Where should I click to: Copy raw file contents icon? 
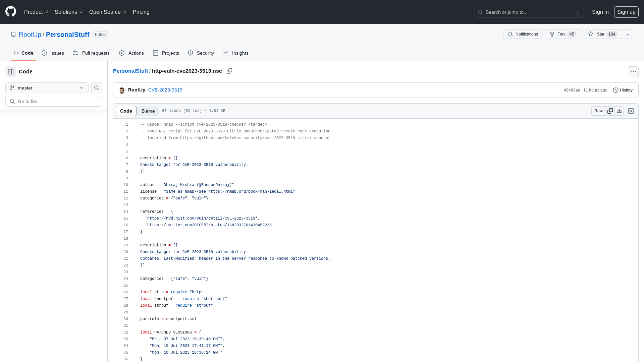pos(610,111)
